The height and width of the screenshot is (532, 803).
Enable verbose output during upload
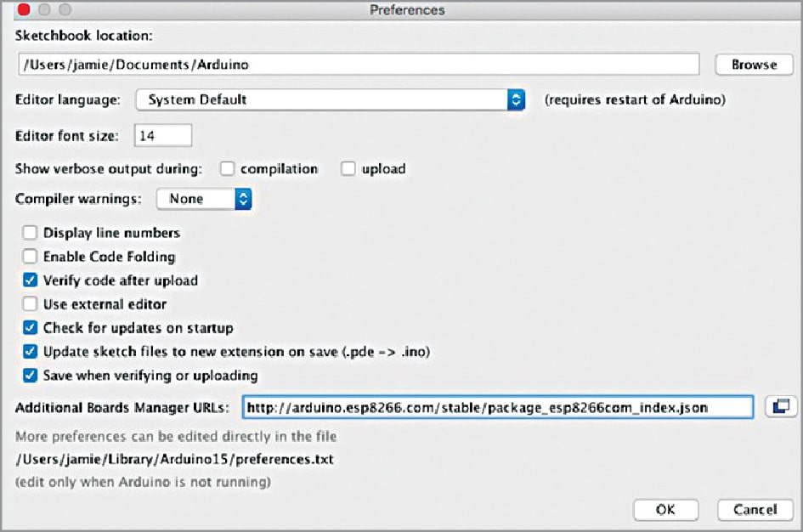click(348, 169)
